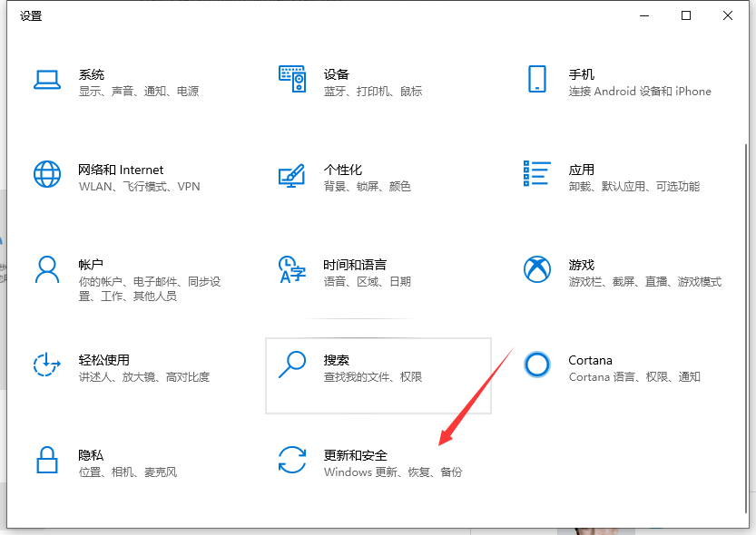The height and width of the screenshot is (535, 756).
Task: Open the Cortana circle icon
Action: tap(537, 365)
